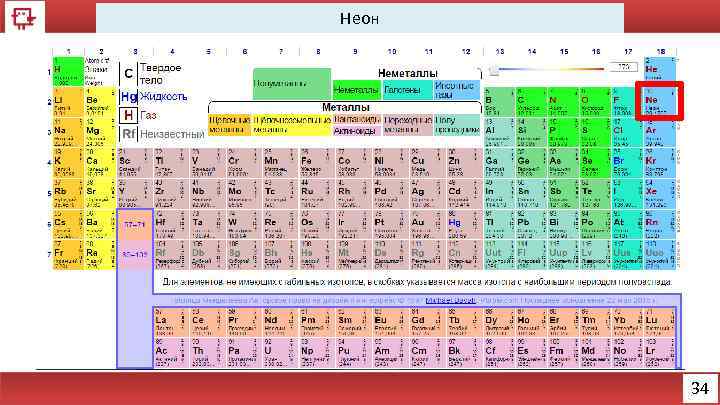This screenshot has height=405, width=720.
Task: Highlight the Лантаноиды category label
Action: pos(357,120)
